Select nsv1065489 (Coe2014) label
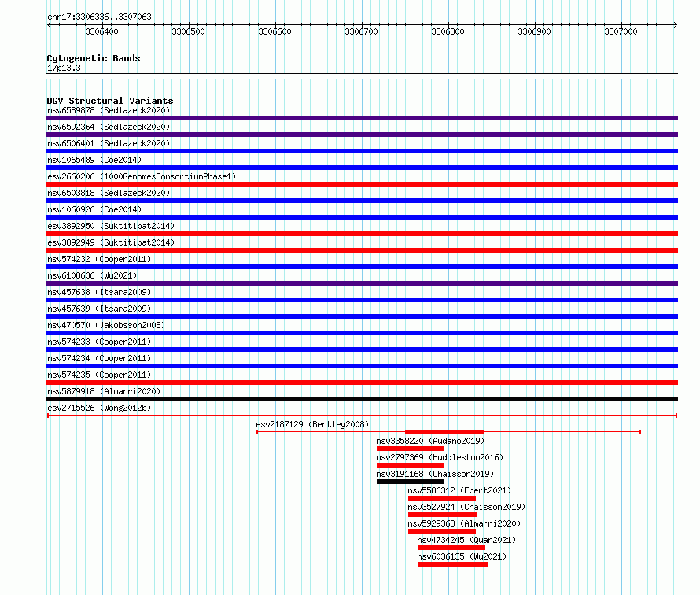This screenshot has height=595, width=700. (94, 160)
